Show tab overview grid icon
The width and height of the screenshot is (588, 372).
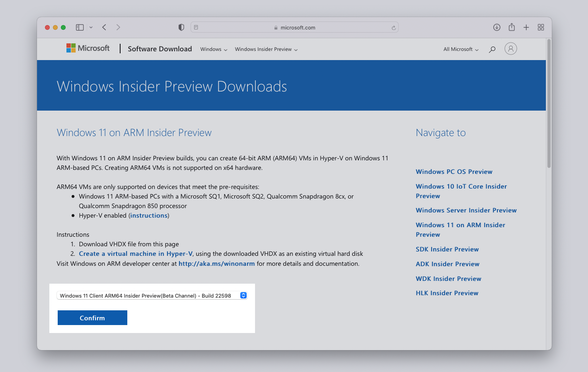pos(541,27)
